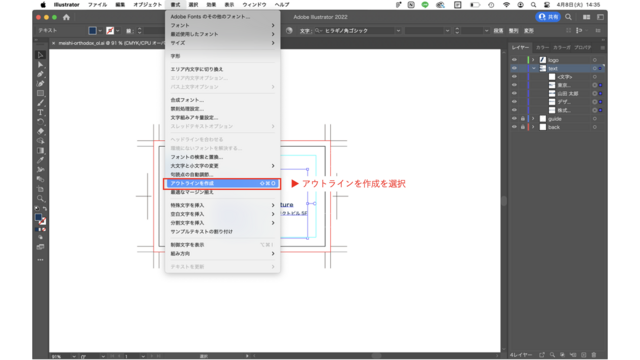Click the Wi-Fi icon in menu bar

pos(506,5)
